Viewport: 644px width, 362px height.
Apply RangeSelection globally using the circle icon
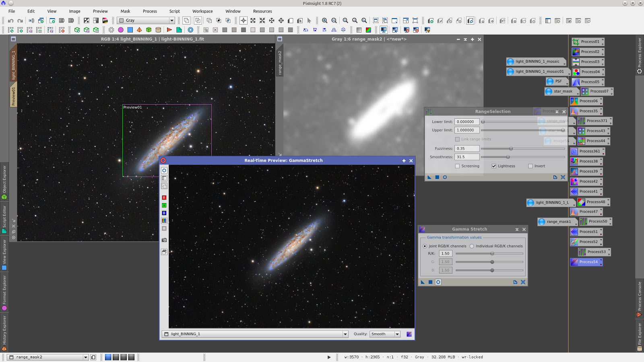click(x=445, y=177)
